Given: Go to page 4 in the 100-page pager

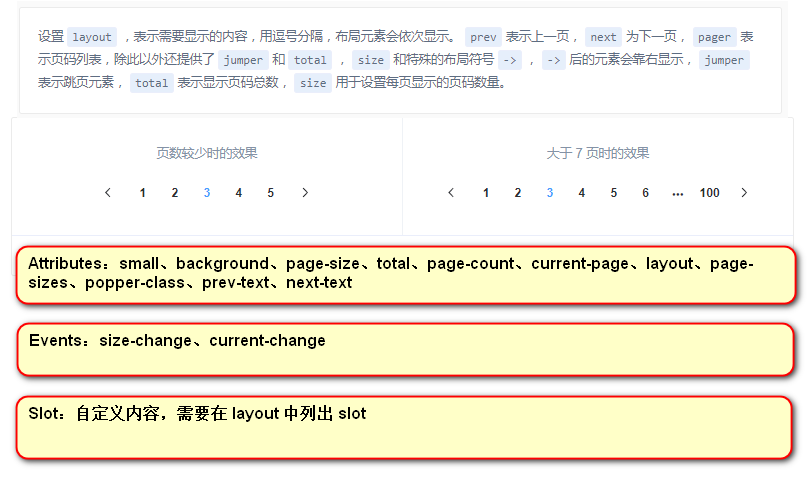Looking at the screenshot, I should [x=582, y=193].
